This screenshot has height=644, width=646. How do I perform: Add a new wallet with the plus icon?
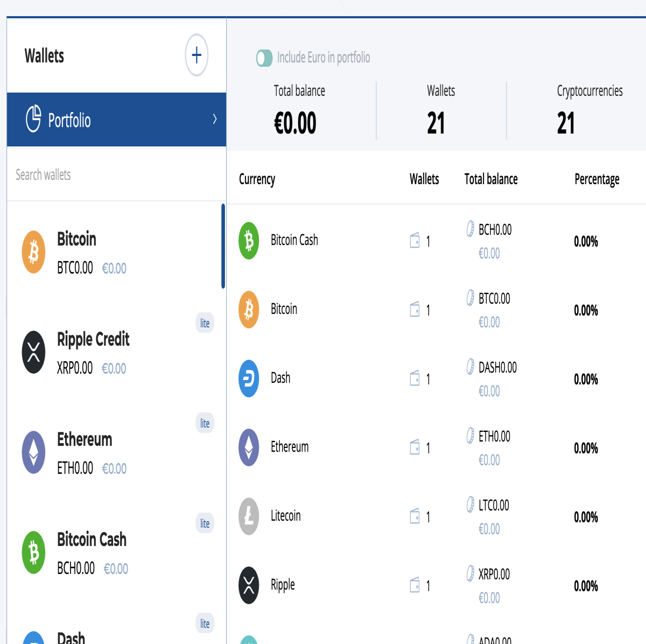coord(196,55)
